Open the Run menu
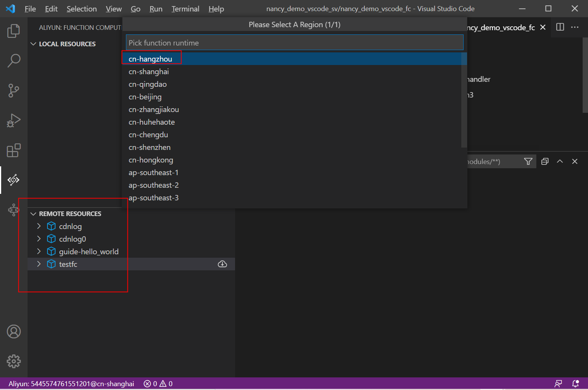Screen dimensions: 588x390 (156, 9)
